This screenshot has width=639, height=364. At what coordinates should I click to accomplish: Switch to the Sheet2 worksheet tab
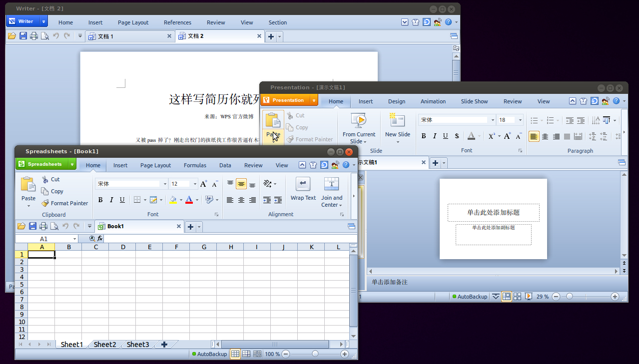click(x=105, y=345)
